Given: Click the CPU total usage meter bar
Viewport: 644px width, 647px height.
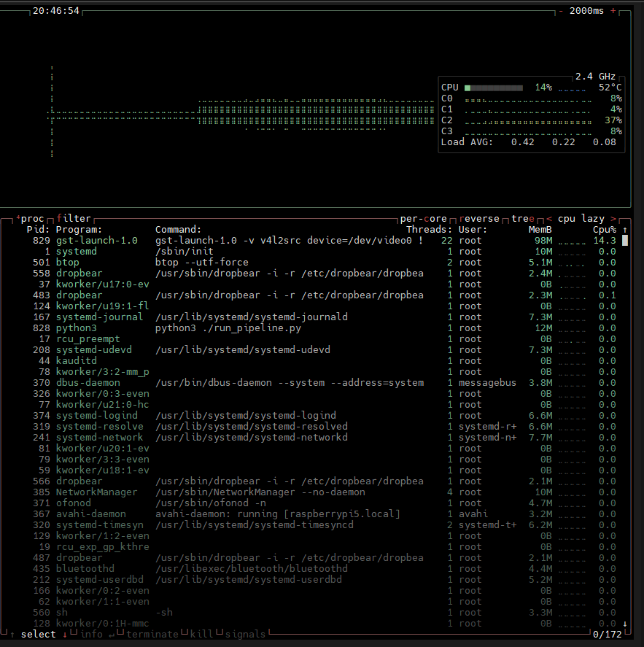Looking at the screenshot, I should click(494, 88).
